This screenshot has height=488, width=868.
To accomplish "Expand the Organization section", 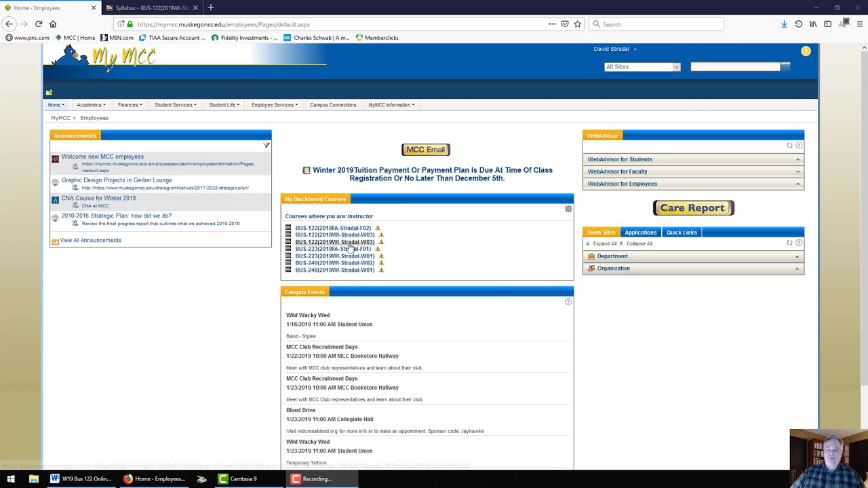I will [x=693, y=268].
